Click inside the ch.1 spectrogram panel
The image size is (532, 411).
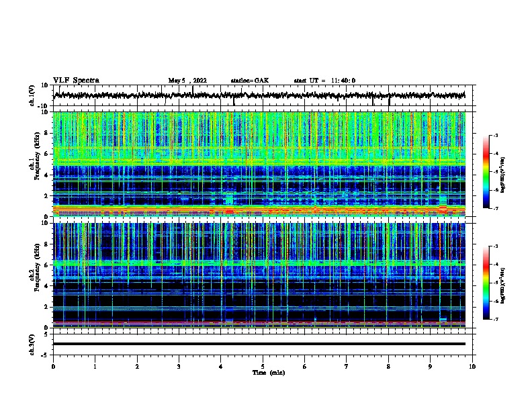[259, 164]
